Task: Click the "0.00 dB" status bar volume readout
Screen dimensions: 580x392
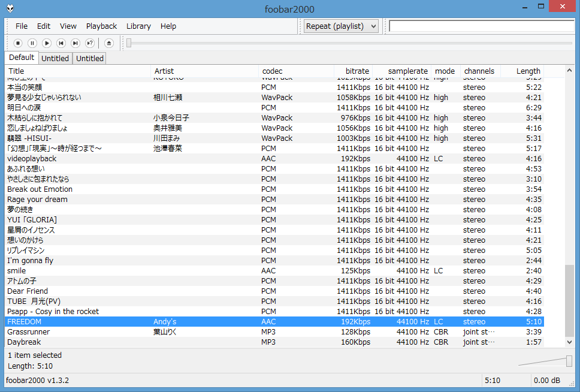Action: [546, 381]
